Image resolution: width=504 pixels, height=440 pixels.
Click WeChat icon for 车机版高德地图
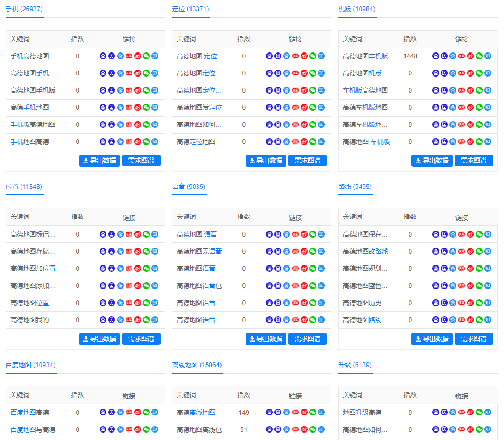[x=479, y=90]
